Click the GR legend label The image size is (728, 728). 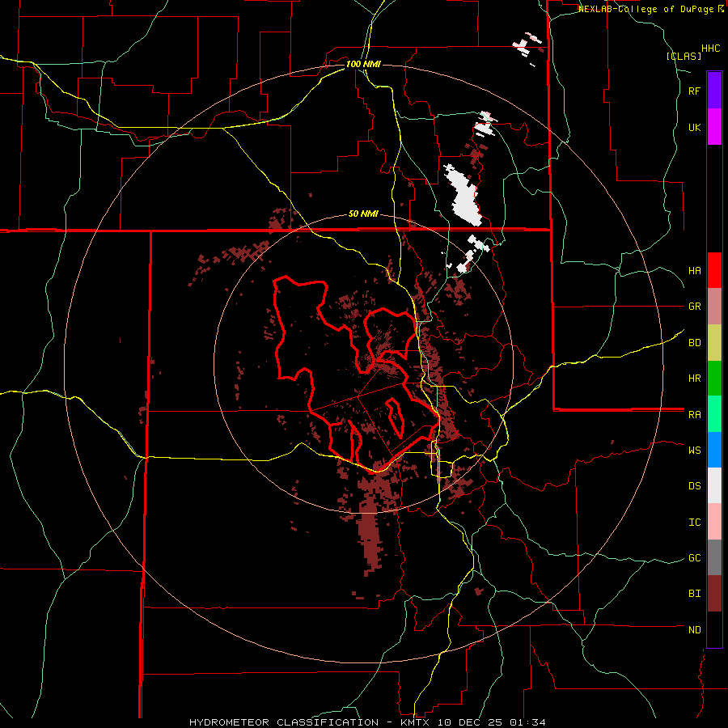pos(695,307)
